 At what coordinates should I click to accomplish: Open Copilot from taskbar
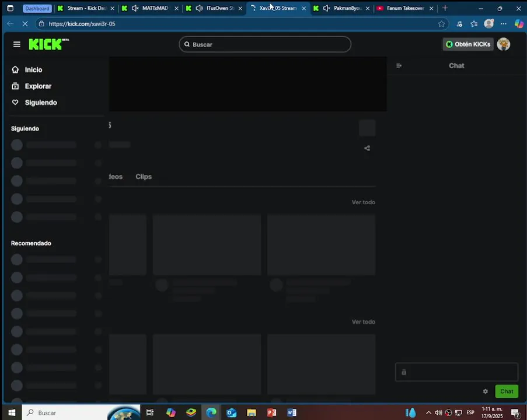pyautogui.click(x=171, y=412)
